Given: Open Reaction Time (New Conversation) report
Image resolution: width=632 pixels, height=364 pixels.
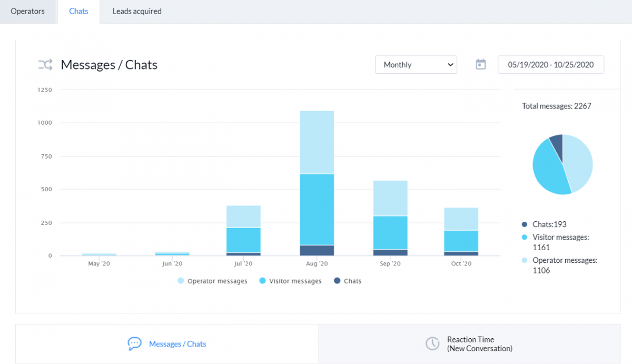Looking at the screenshot, I should click(x=479, y=344).
